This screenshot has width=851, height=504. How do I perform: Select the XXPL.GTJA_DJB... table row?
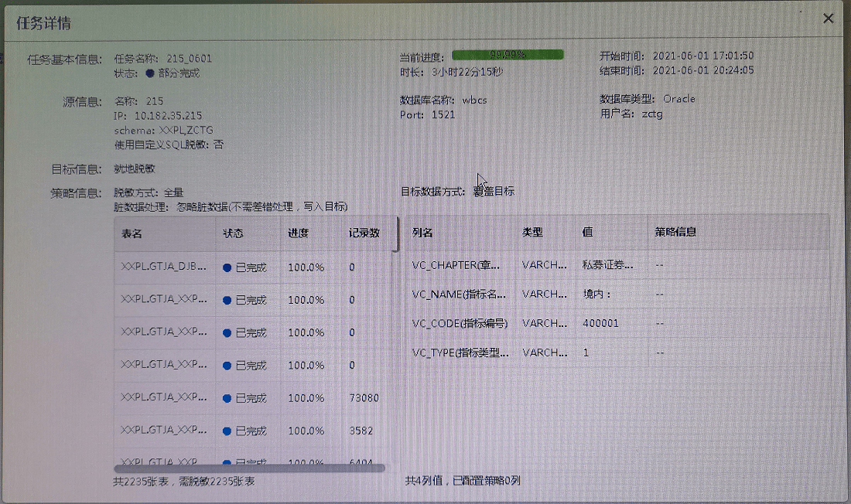point(253,267)
